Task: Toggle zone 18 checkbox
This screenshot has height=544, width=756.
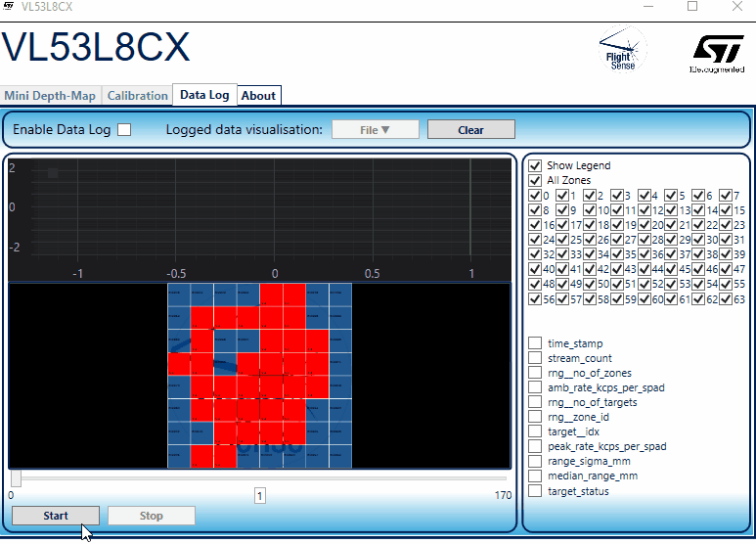Action: tap(590, 225)
